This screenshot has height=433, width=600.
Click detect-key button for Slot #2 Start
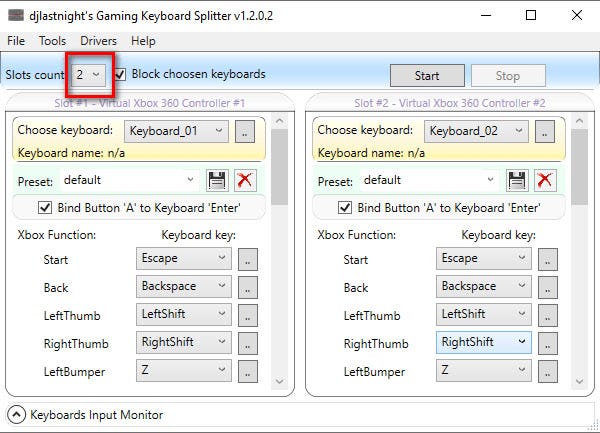(548, 259)
